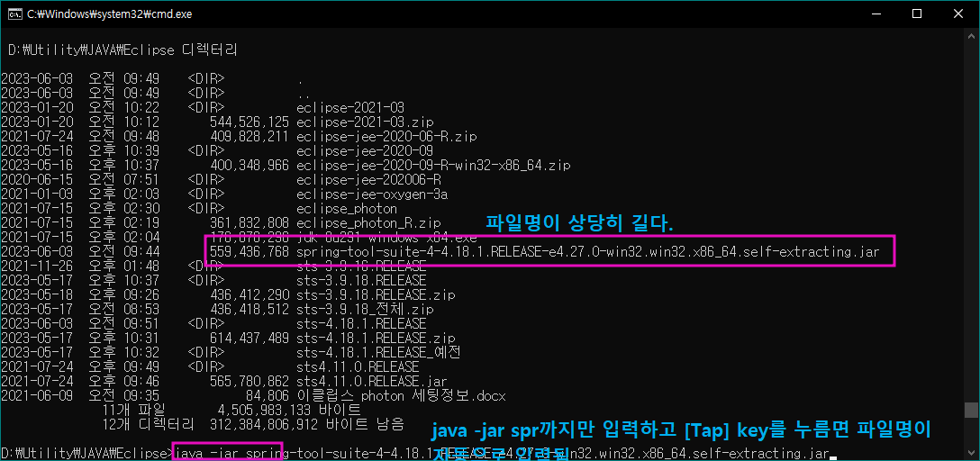
Task: Select the spring-tool-suite-4-4.18.1 self-extracting.jar listing name
Action: [588, 252]
